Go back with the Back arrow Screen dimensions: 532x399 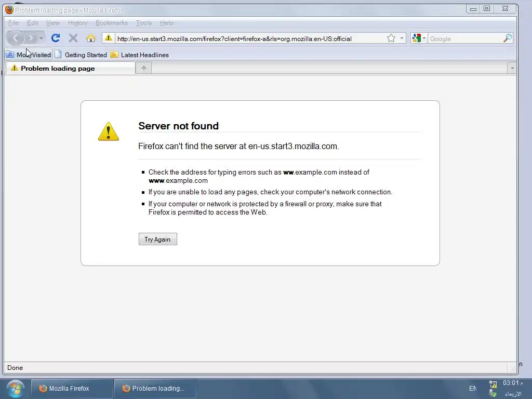click(x=15, y=38)
